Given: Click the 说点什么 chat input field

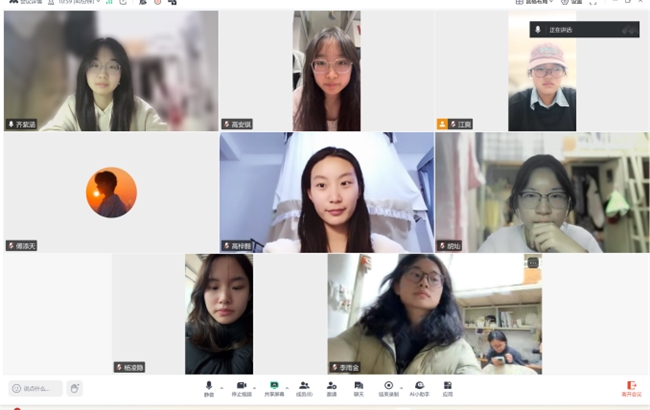Looking at the screenshot, I should point(36,388).
